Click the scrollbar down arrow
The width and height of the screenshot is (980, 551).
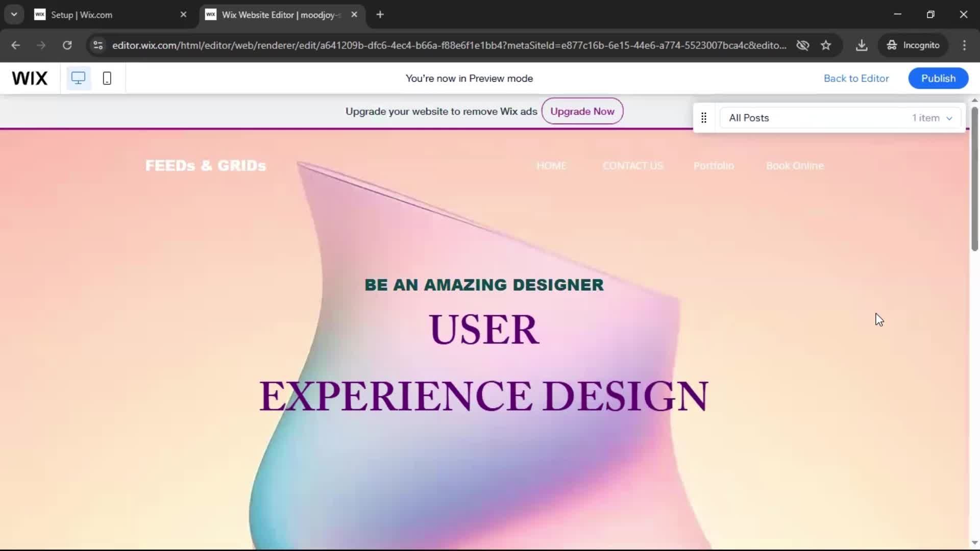coord(974,543)
